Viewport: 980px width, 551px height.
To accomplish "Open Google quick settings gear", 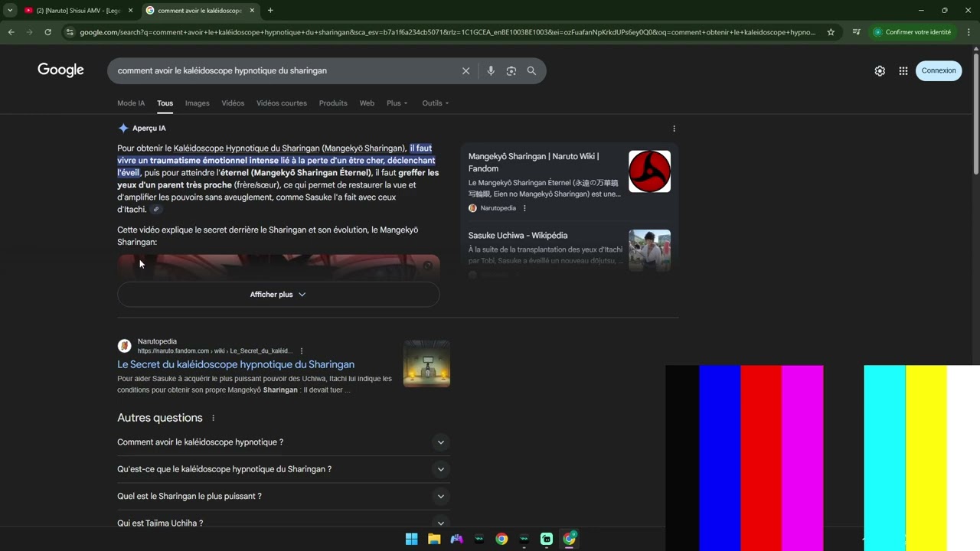I will tap(880, 70).
